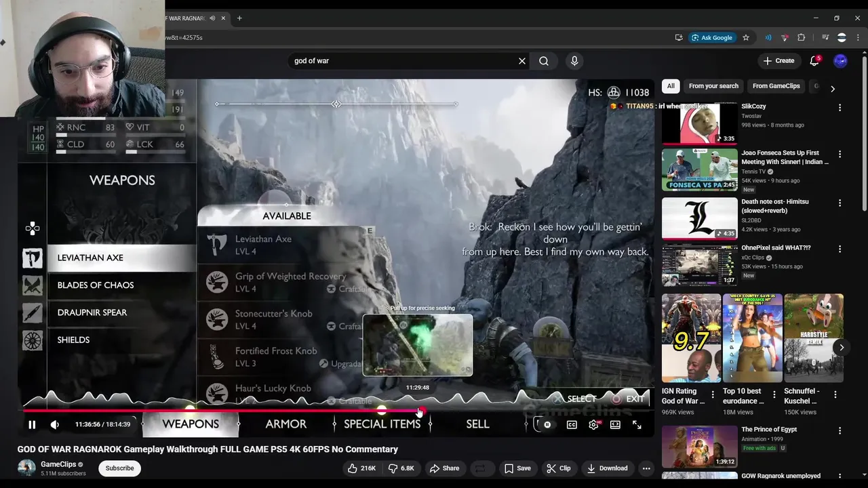Open the GameClips channel avatar
Screen dimensions: 868x488
26,468
